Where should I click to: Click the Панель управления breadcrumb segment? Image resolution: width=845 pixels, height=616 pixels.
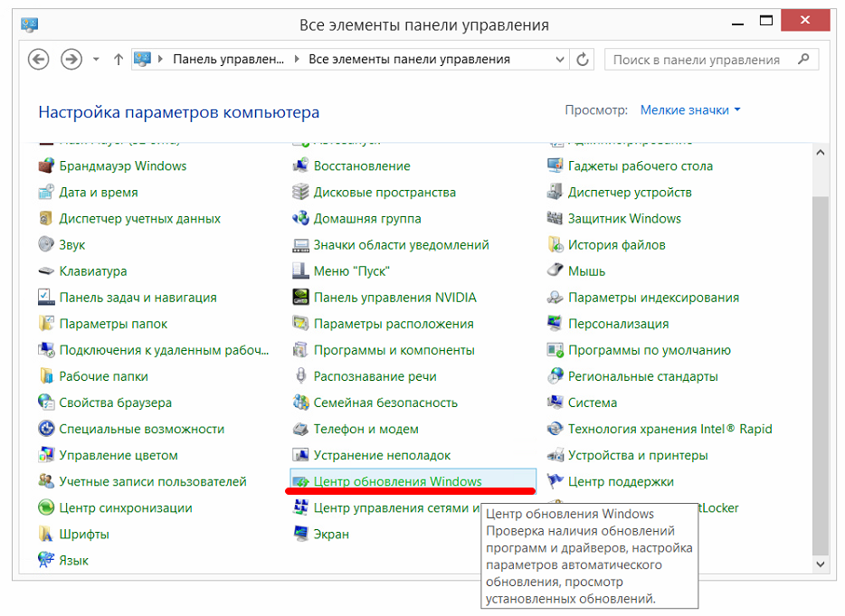coord(228,60)
